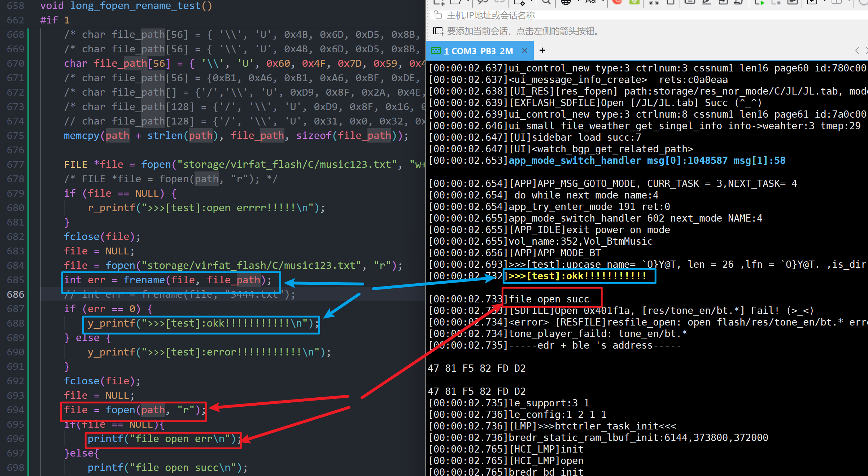The height and width of the screenshot is (476, 868).
Task: Click the lock icon in the host address bar
Action: (438, 15)
